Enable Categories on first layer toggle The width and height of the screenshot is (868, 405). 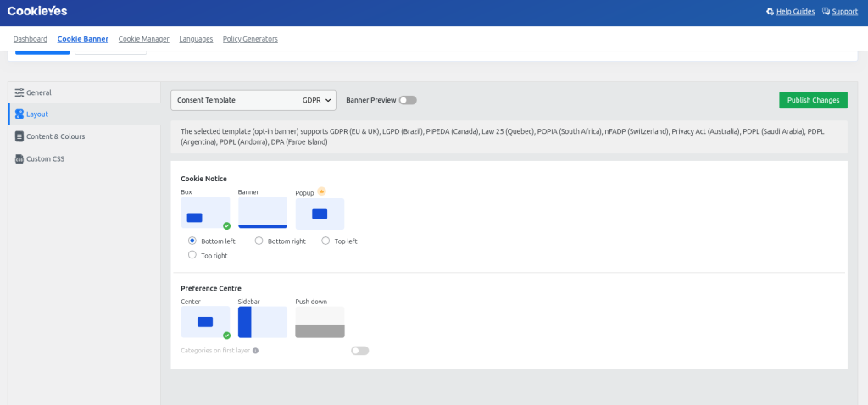[359, 350]
